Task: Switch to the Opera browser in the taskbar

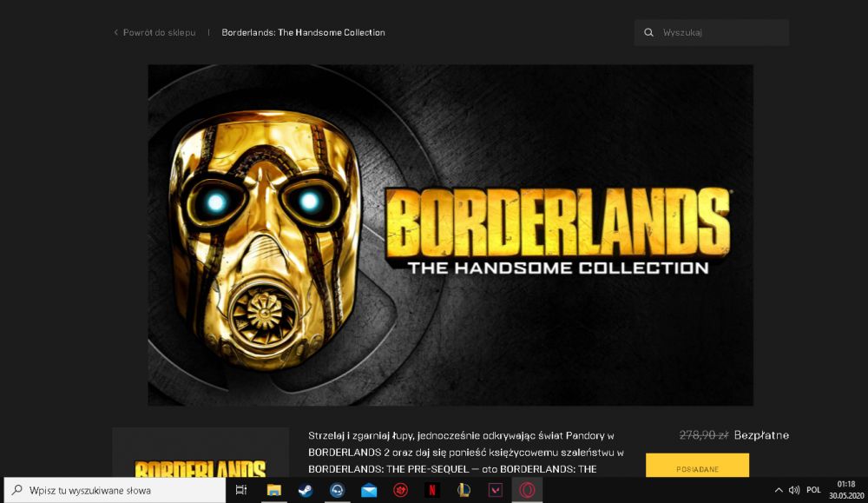Action: [526, 490]
